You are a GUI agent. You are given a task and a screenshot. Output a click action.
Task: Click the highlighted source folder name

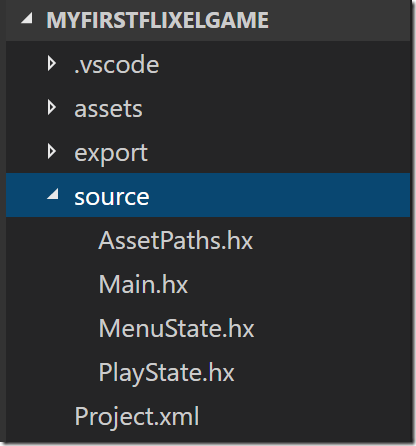point(112,197)
